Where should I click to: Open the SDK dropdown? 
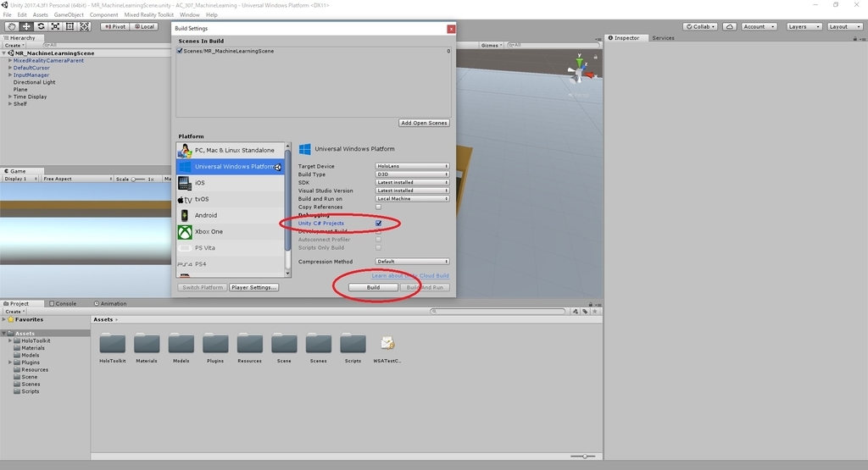tap(413, 182)
